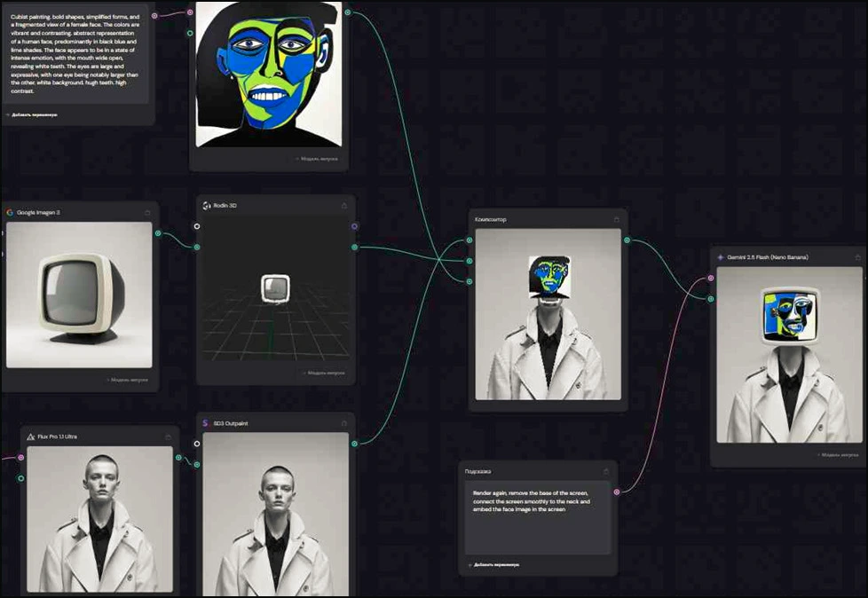Click the Gemini 2.5 Flash sparkle icon
The image size is (868, 598).
721,257
